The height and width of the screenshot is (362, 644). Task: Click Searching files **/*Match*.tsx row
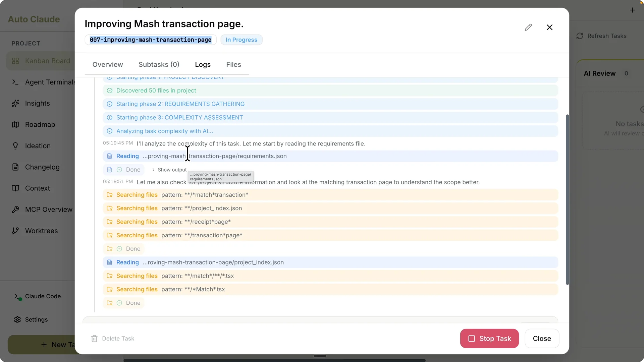pyautogui.click(x=330, y=289)
